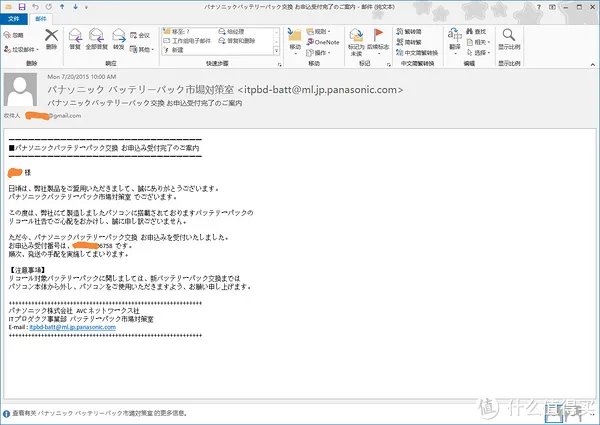
Task: Click 全部答复 (Reply All) icon
Action: tap(96, 39)
